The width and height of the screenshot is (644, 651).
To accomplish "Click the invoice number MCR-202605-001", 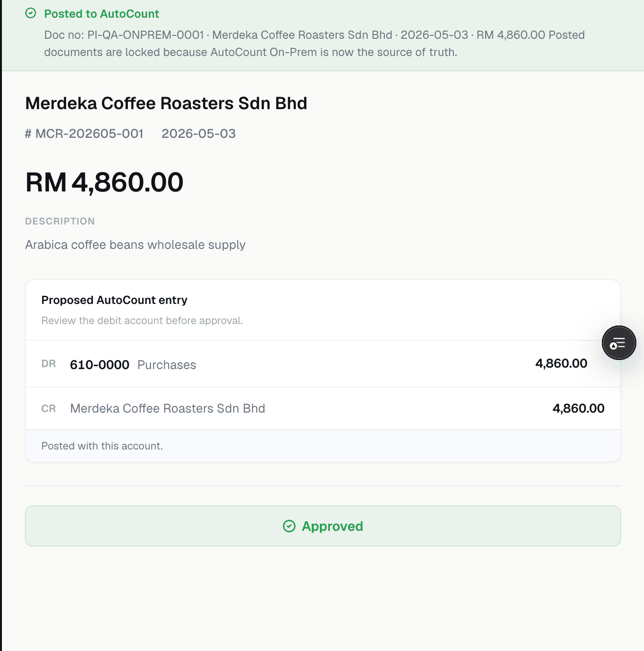I will click(90, 134).
